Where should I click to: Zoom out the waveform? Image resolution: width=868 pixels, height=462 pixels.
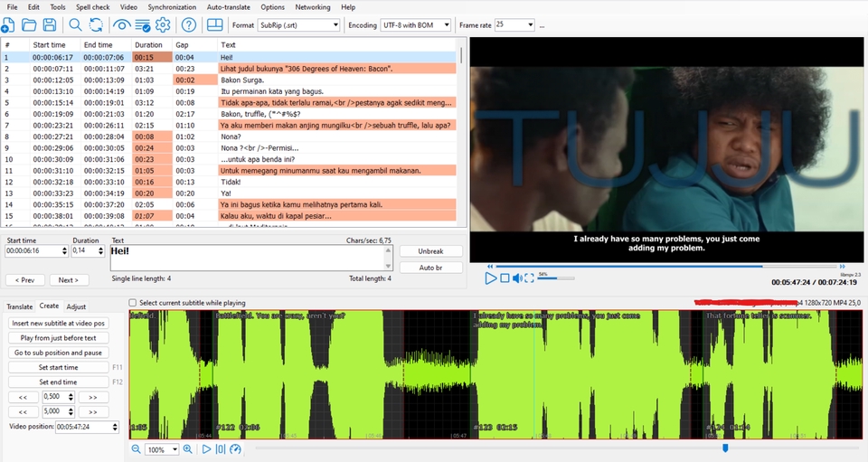point(137,449)
